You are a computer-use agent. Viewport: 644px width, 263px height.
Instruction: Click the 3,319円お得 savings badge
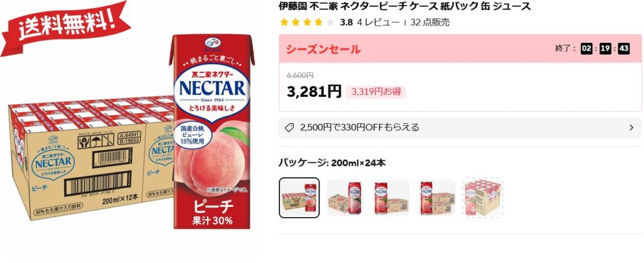pos(375,92)
